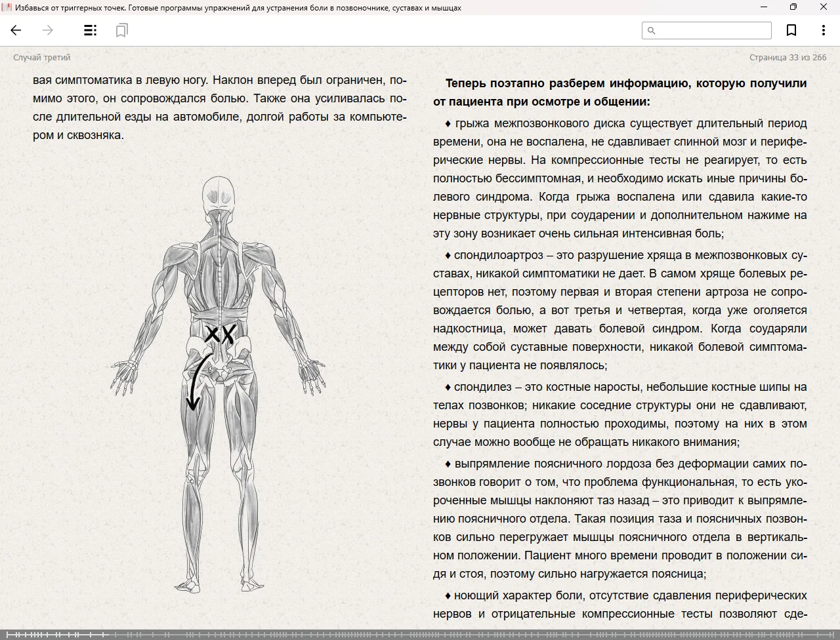Click the reading progress bar at bottom
The width and height of the screenshot is (840, 640).
click(x=420, y=635)
